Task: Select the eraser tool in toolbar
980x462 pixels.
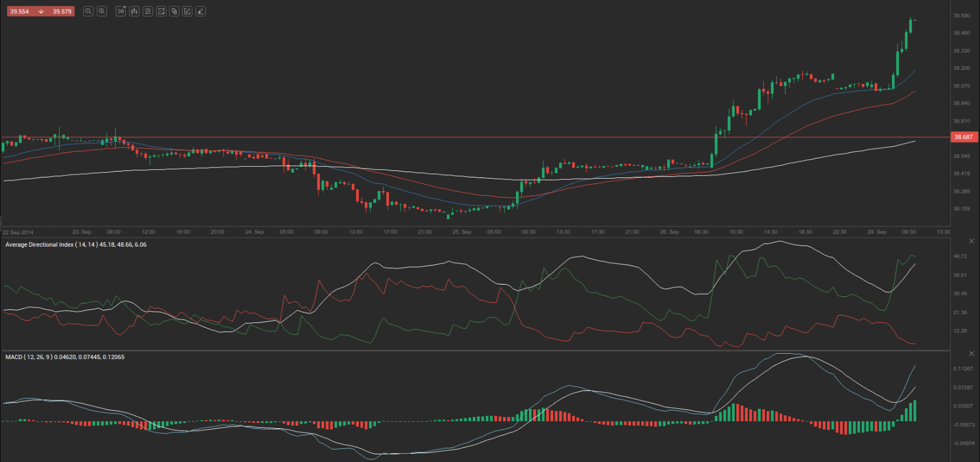Action: pos(201,11)
